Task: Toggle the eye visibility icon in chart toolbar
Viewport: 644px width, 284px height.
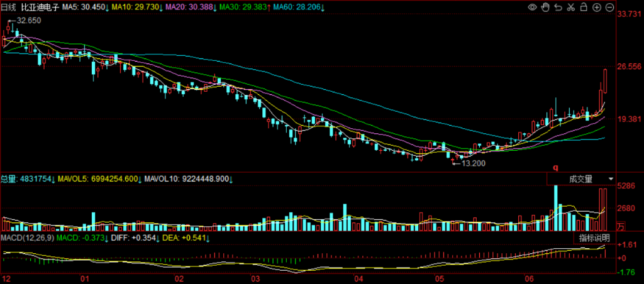Action: coord(533,7)
